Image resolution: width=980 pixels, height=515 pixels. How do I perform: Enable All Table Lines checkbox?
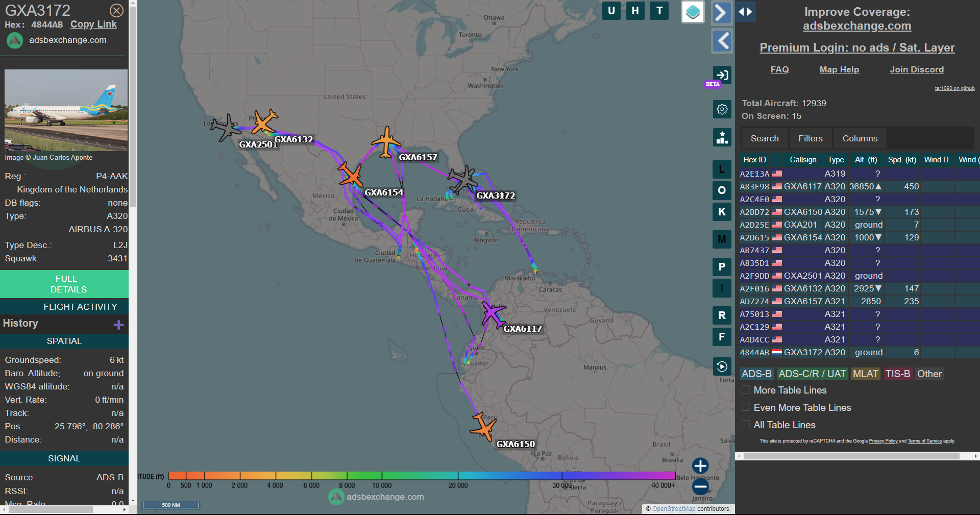tap(746, 425)
